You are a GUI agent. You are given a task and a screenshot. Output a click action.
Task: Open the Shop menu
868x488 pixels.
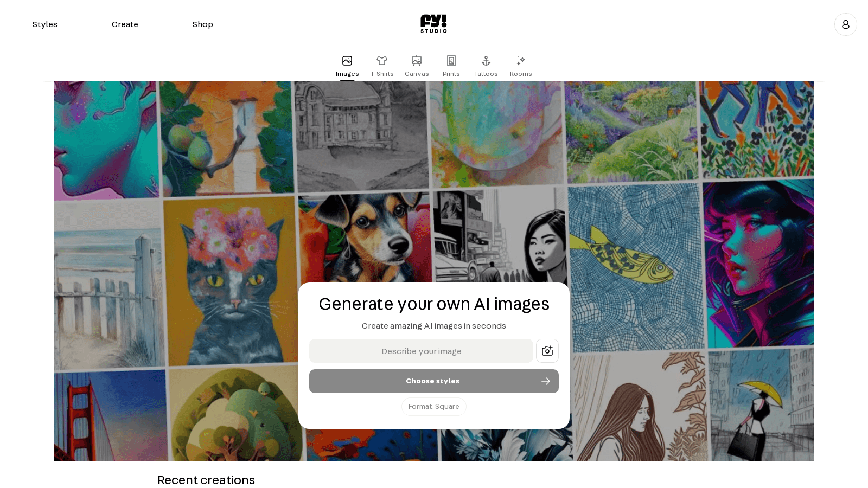click(x=202, y=24)
